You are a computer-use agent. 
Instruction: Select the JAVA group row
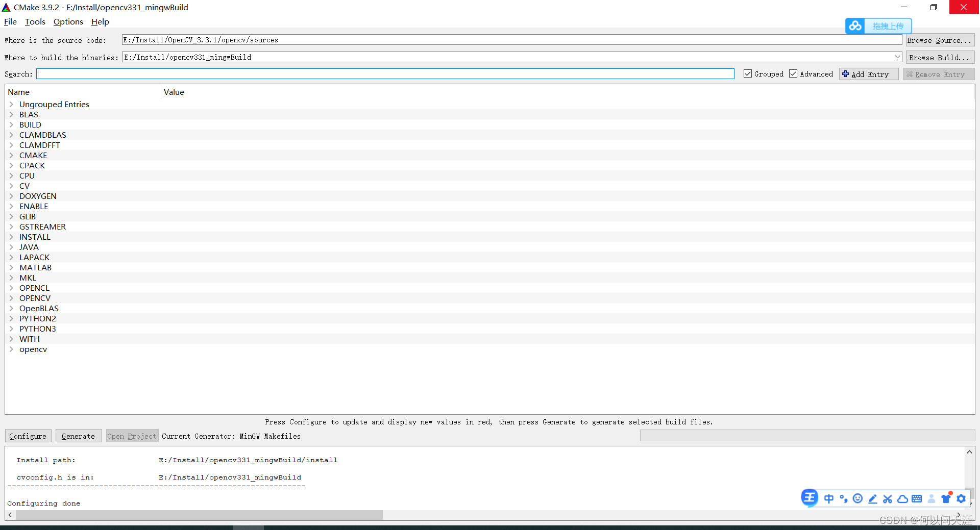pyautogui.click(x=490, y=247)
